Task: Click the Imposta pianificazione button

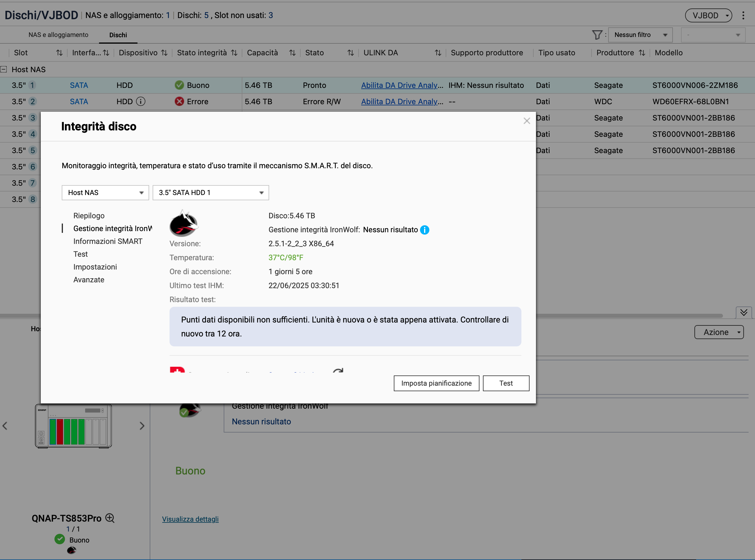Action: click(436, 383)
